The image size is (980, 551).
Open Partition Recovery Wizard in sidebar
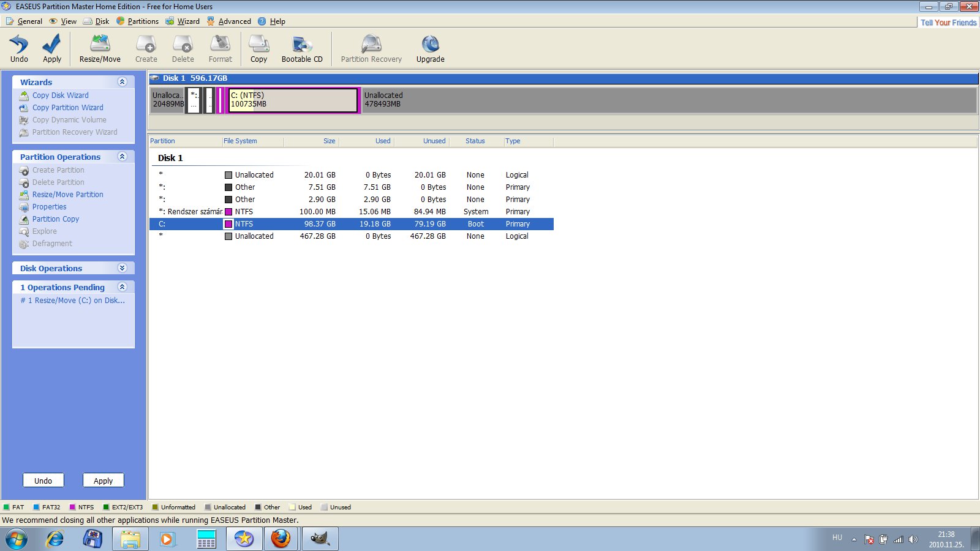(x=75, y=132)
